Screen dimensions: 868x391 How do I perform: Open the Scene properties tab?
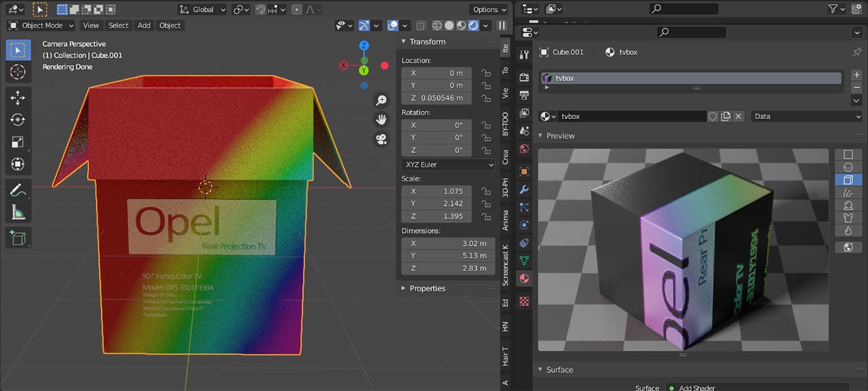pos(524,131)
